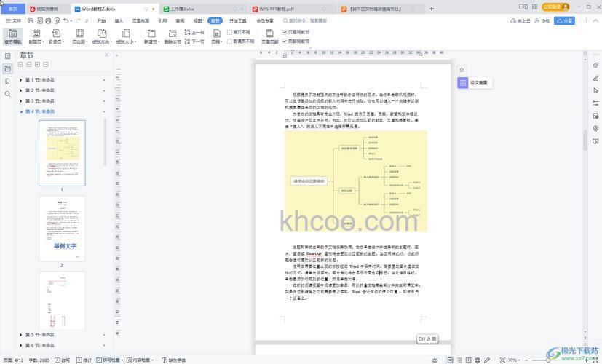Switch to the 插入 ribbon tab
The image size is (602, 364).
click(x=119, y=20)
